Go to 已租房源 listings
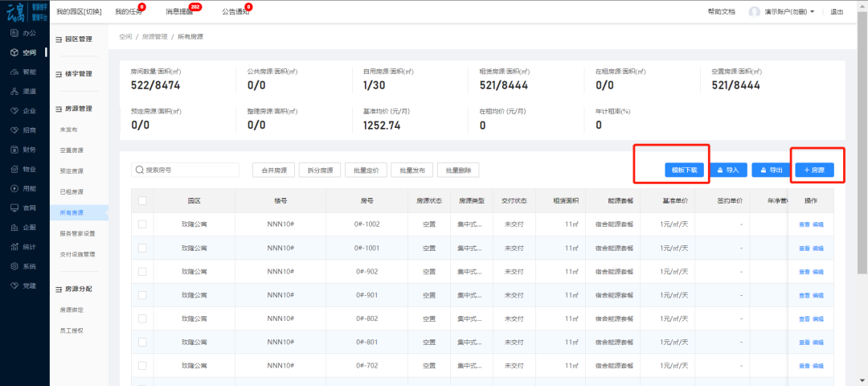 pyautogui.click(x=72, y=191)
